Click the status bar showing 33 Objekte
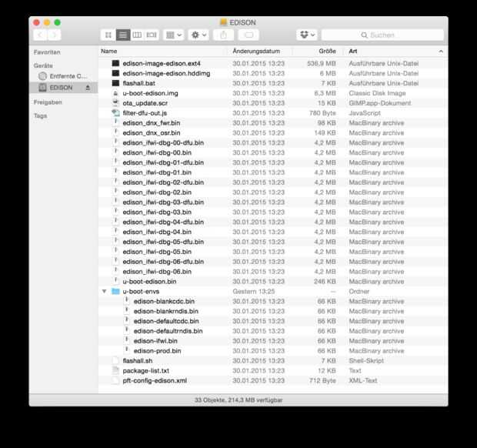Viewport: 477px width, 448px height. [x=239, y=400]
